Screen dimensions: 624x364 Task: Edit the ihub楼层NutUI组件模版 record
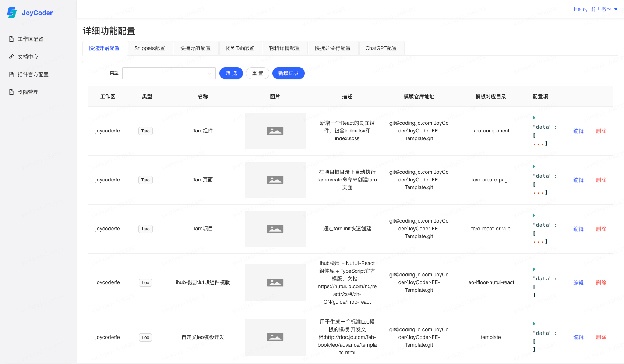(x=578, y=283)
